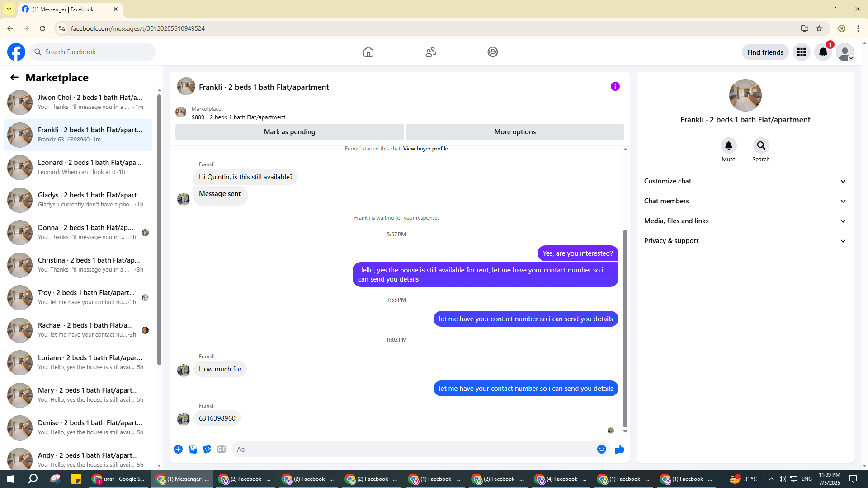
Task: Search within this conversation
Action: (x=761, y=146)
